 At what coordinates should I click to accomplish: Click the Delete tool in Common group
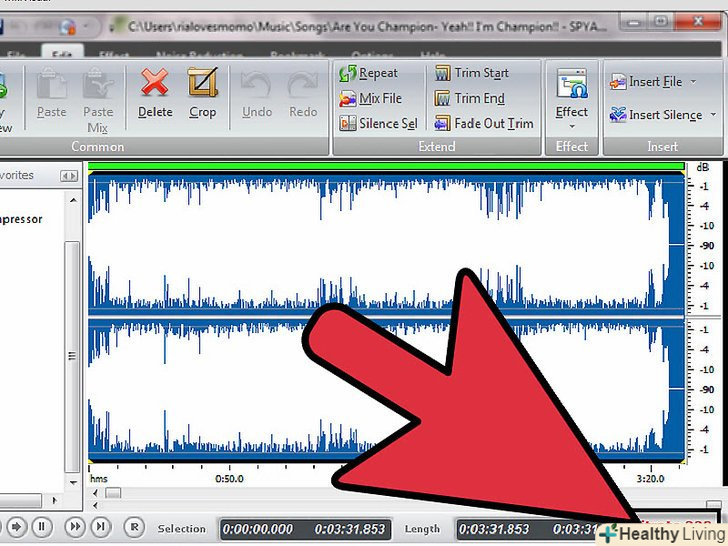click(x=155, y=93)
